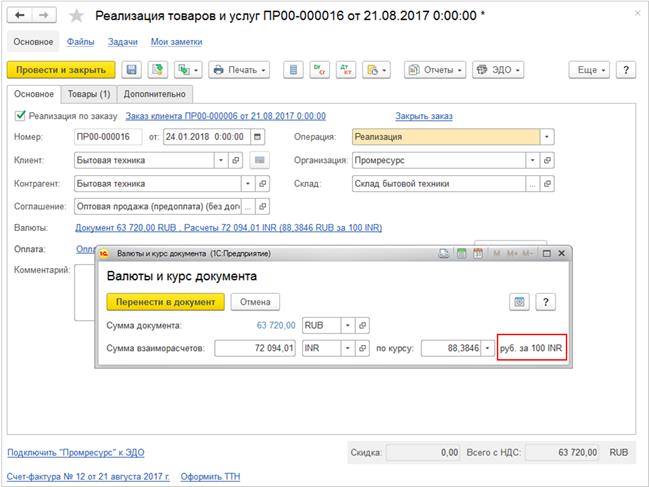Click the Дт/Кт accounting entries icon
Viewport: 649px width, 487px height.
click(317, 70)
